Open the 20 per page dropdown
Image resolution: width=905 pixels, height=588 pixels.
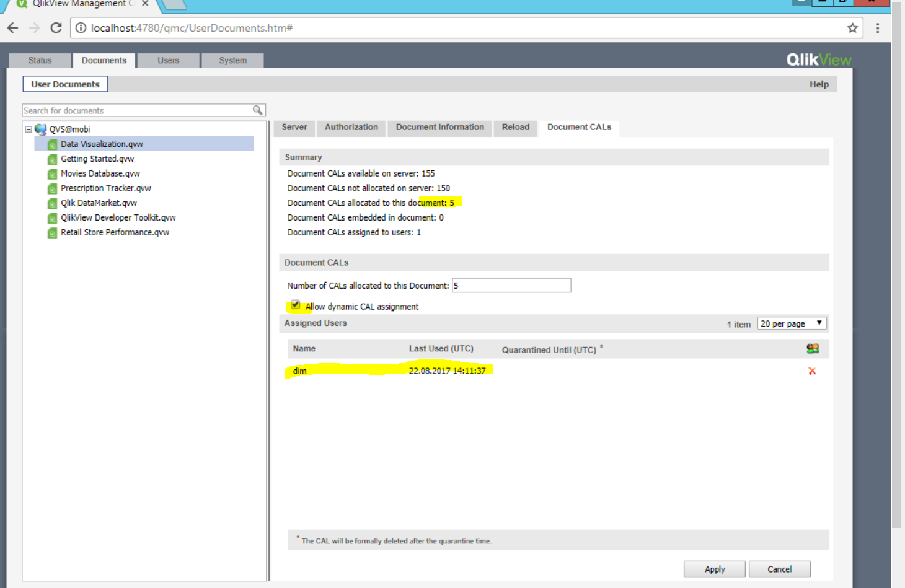click(x=792, y=323)
